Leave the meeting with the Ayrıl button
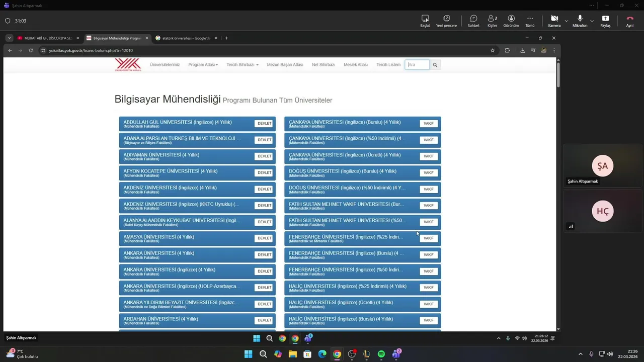 tap(629, 21)
